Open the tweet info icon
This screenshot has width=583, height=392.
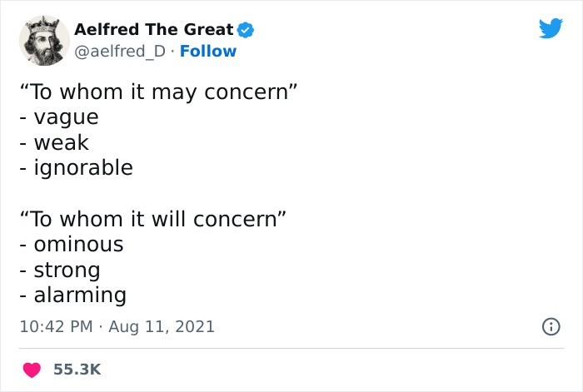pos(551,327)
